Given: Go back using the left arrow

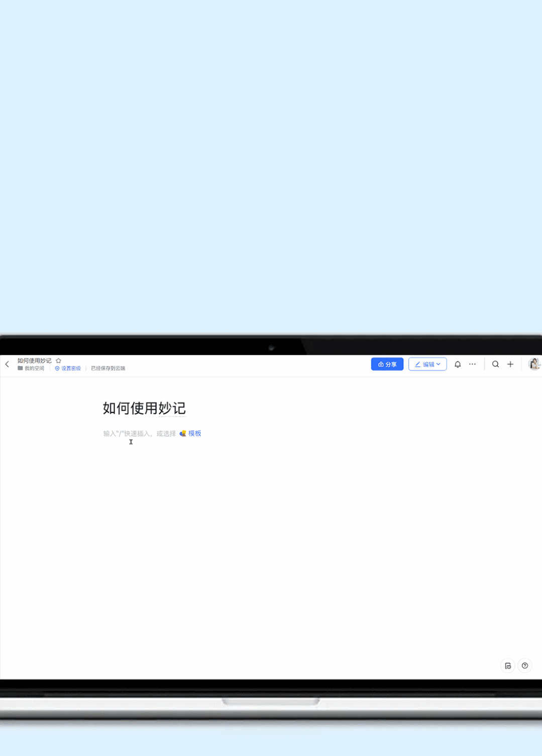Looking at the screenshot, I should click(x=7, y=364).
